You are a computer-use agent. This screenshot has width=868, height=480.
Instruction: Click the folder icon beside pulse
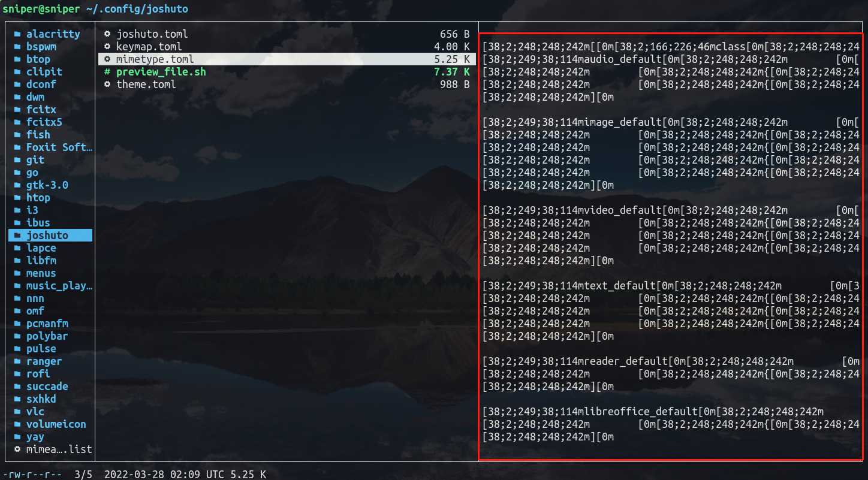[x=17, y=349]
